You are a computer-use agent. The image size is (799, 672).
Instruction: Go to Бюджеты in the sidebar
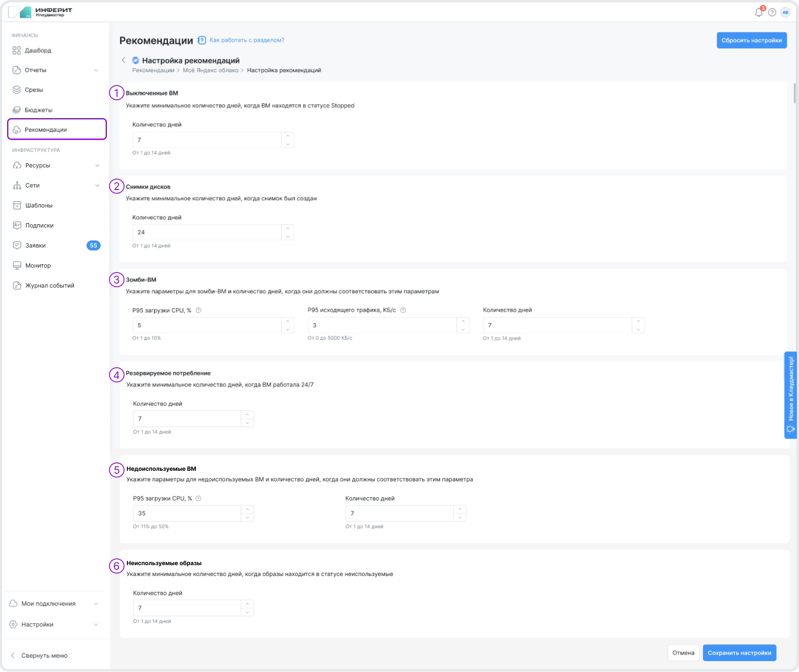coord(38,110)
